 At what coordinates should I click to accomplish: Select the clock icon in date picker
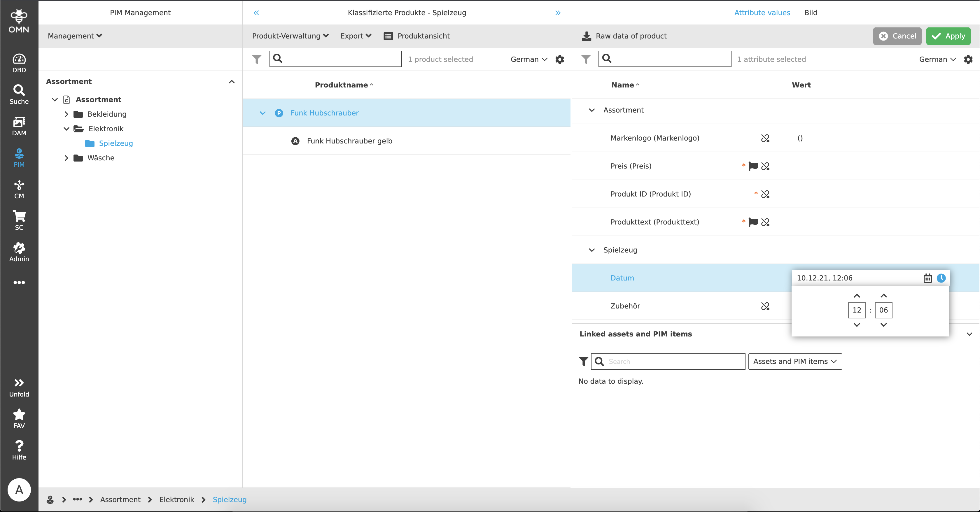[x=941, y=278]
